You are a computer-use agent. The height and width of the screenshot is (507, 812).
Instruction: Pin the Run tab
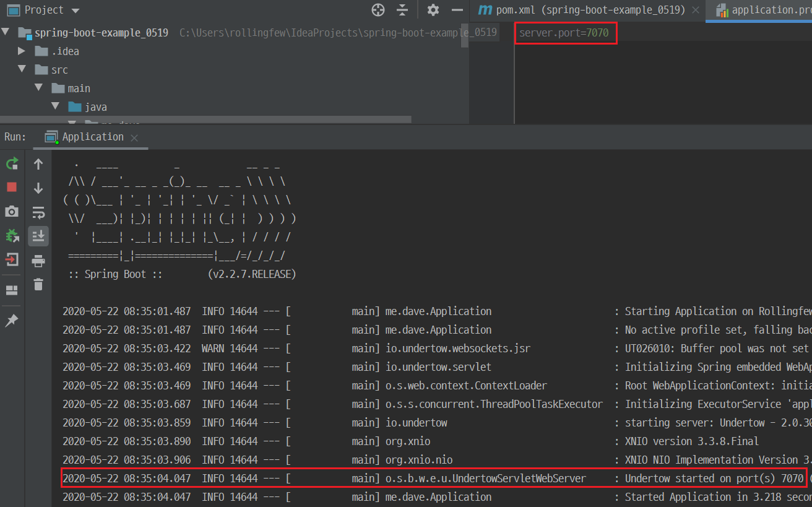pyautogui.click(x=12, y=321)
